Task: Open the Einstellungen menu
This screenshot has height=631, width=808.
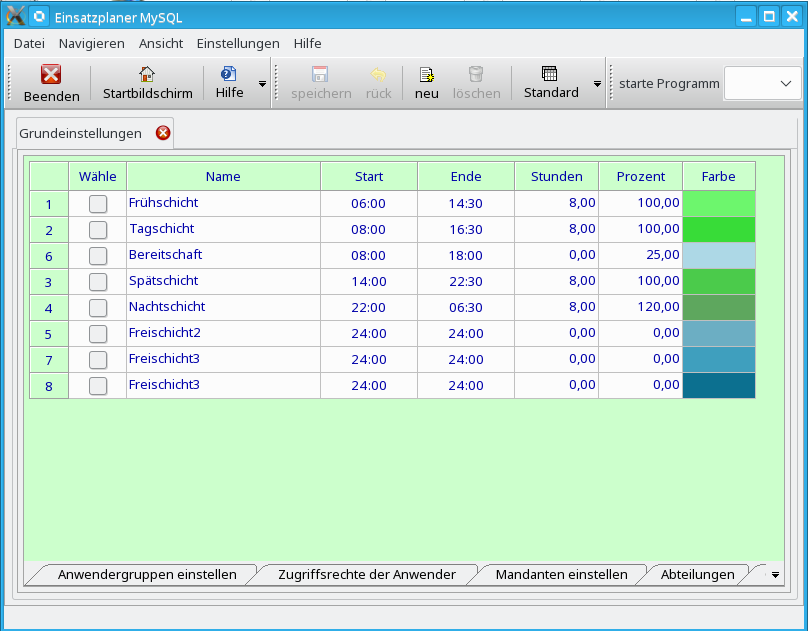Action: (238, 43)
